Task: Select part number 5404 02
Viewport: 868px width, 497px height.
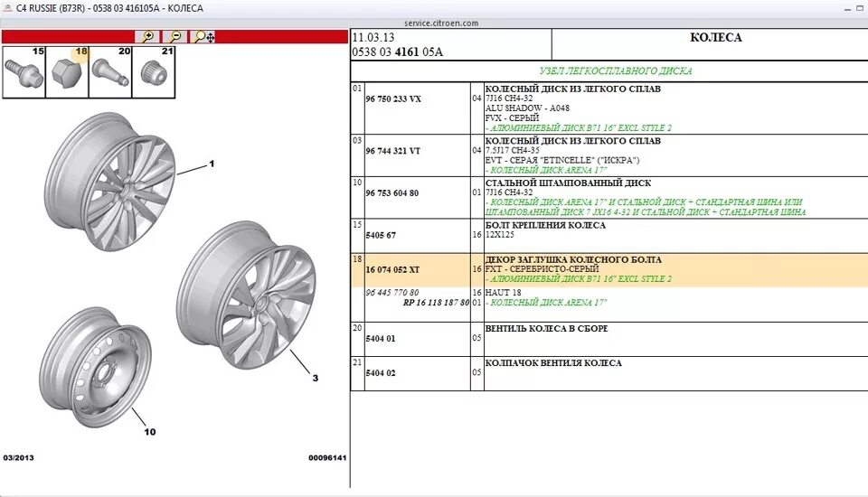Action: click(381, 373)
